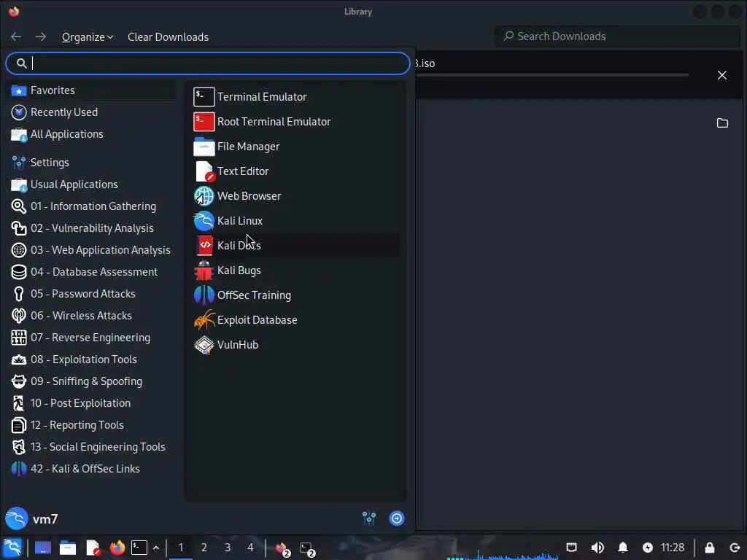
Task: Click the 11:28 clock
Action: click(672, 548)
